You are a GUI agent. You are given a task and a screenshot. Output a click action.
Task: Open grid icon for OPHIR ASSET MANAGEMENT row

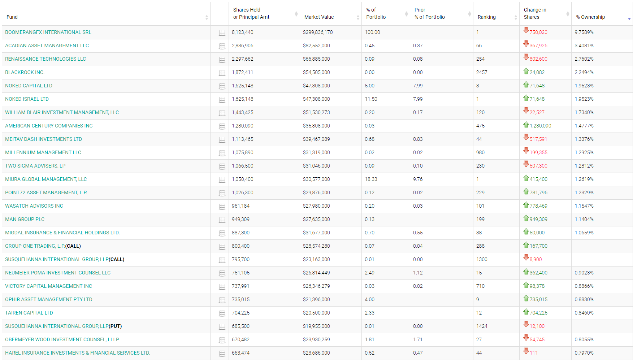pyautogui.click(x=222, y=300)
